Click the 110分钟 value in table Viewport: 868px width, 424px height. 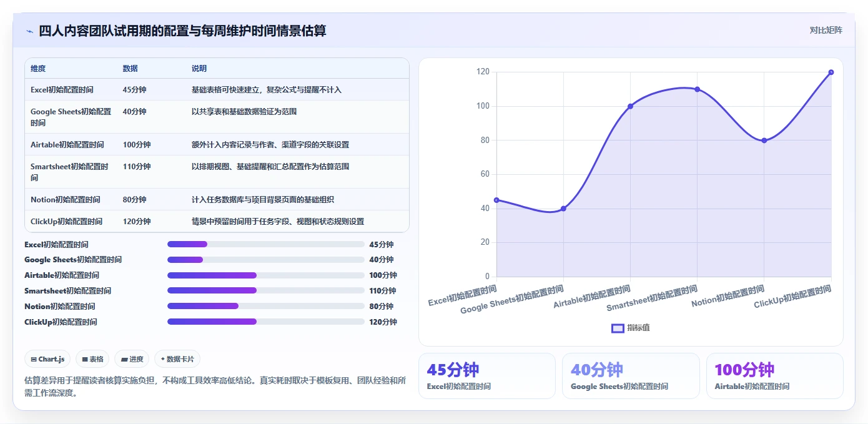137,167
